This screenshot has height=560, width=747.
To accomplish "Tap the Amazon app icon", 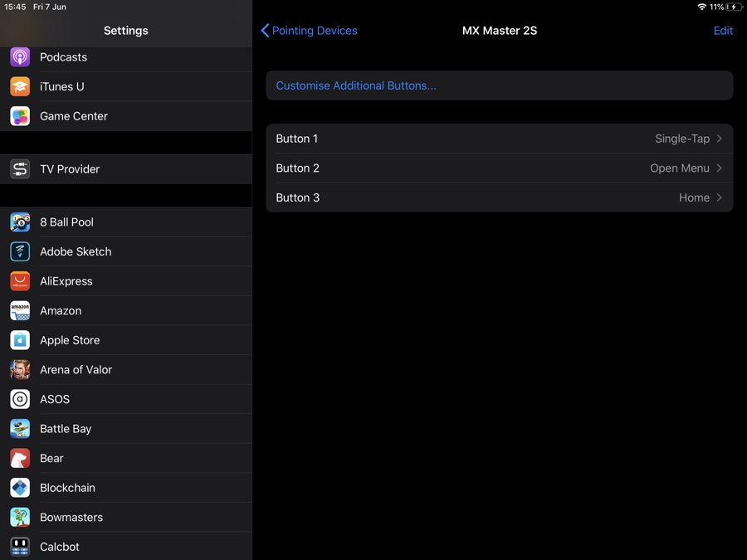I will [20, 310].
